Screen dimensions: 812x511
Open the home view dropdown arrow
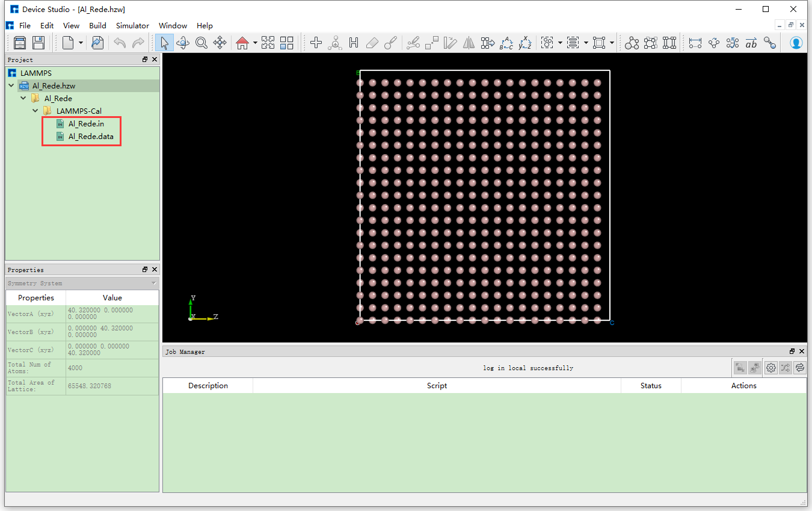click(255, 43)
